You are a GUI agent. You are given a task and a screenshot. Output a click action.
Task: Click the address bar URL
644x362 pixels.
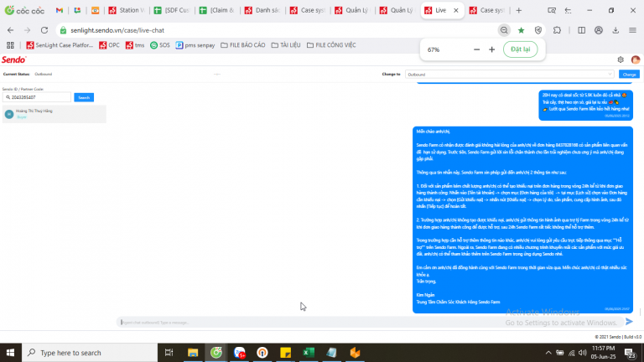117,30
